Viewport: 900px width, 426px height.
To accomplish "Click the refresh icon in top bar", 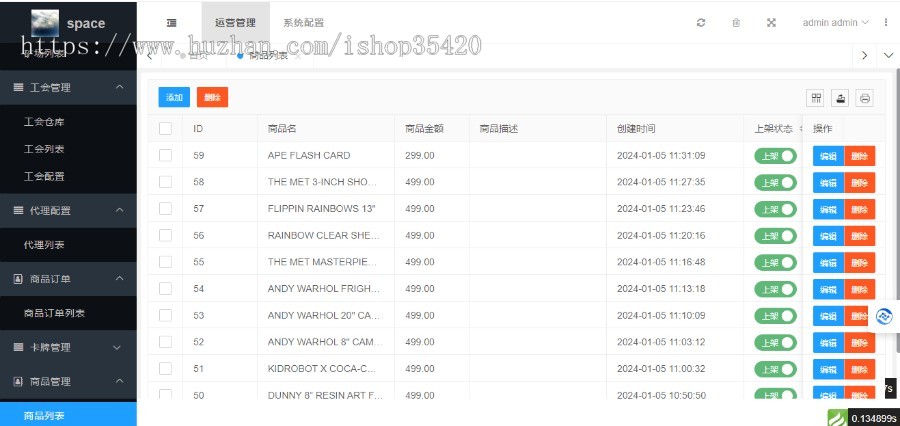I will tap(700, 22).
